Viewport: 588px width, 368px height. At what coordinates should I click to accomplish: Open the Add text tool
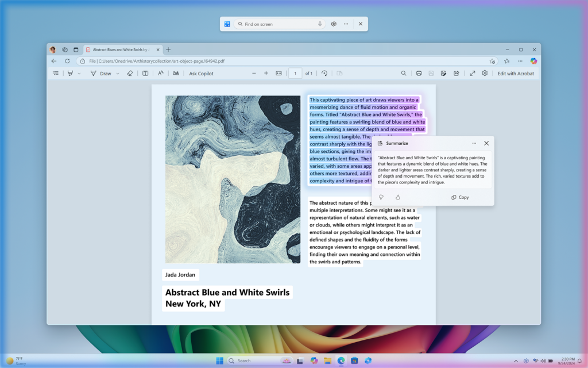pos(160,73)
